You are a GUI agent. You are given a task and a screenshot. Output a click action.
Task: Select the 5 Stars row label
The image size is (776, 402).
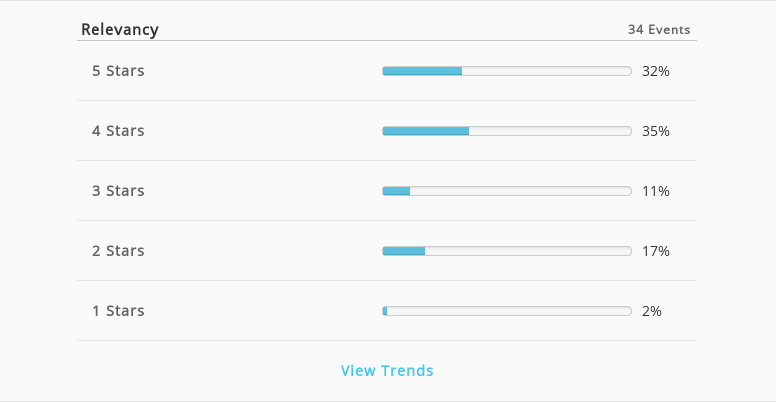pos(118,71)
